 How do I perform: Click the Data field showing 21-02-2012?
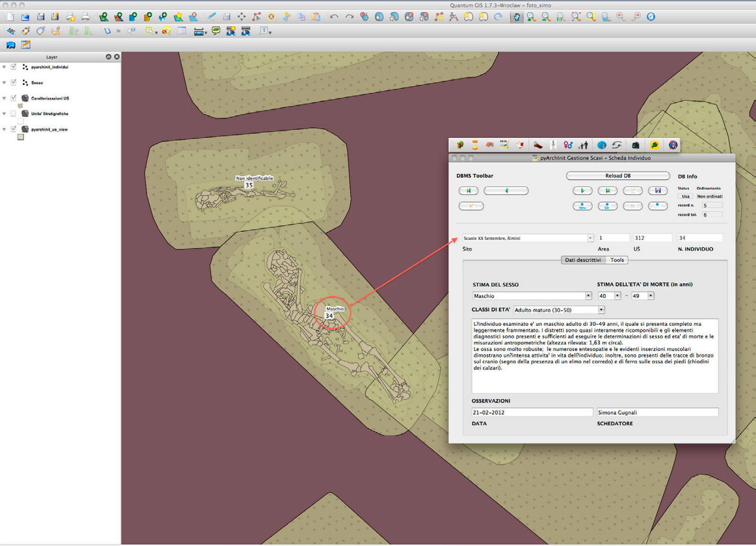pos(532,413)
